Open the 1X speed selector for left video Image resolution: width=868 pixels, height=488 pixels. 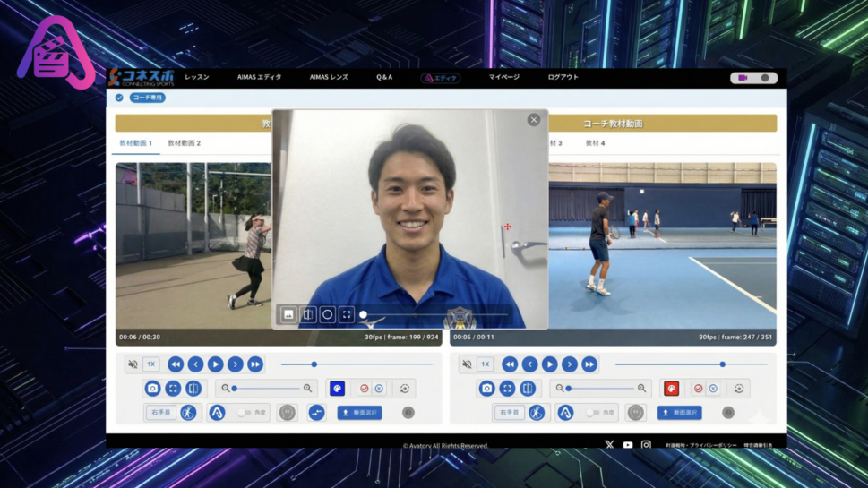(x=150, y=364)
